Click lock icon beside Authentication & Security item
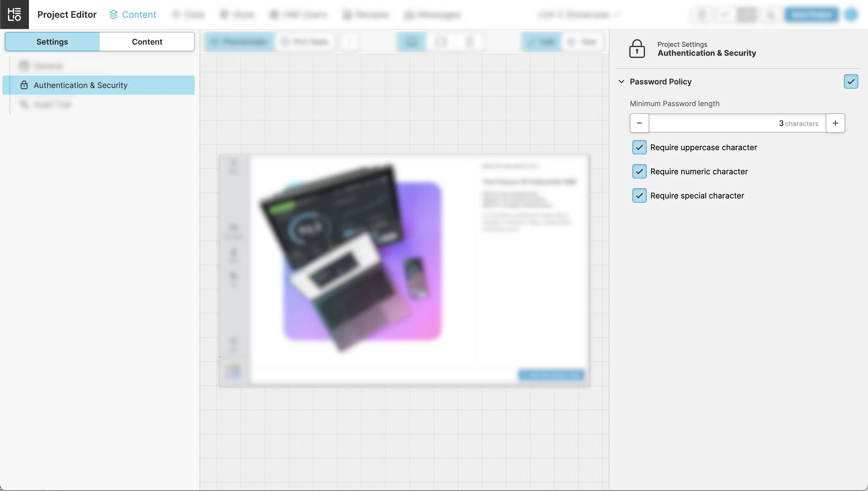 24,85
